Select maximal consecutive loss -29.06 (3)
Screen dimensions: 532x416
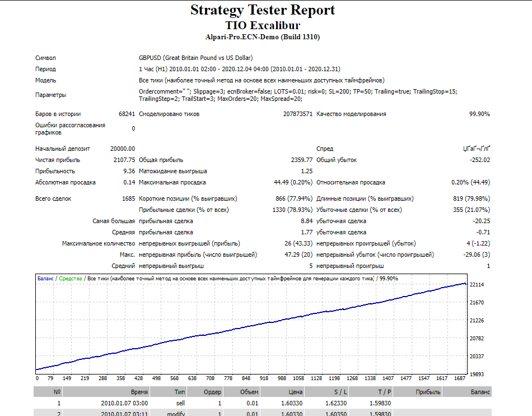[x=477, y=255]
